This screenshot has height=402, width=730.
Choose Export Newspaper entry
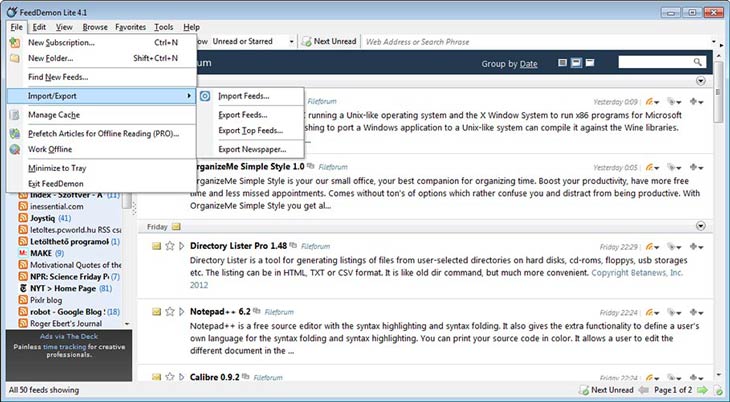251,149
